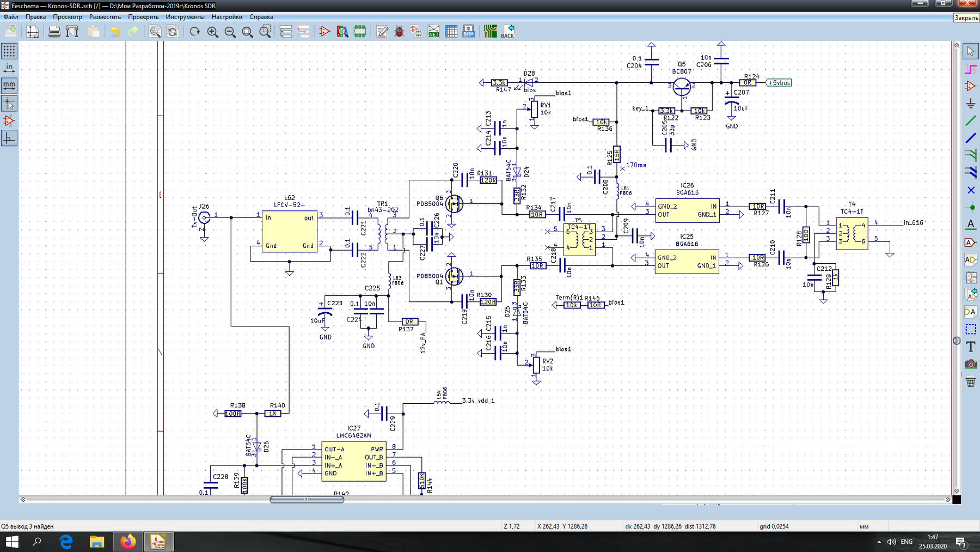Viewport: 980px width, 552px height.
Task: Open the Инструменты menu
Action: [185, 17]
